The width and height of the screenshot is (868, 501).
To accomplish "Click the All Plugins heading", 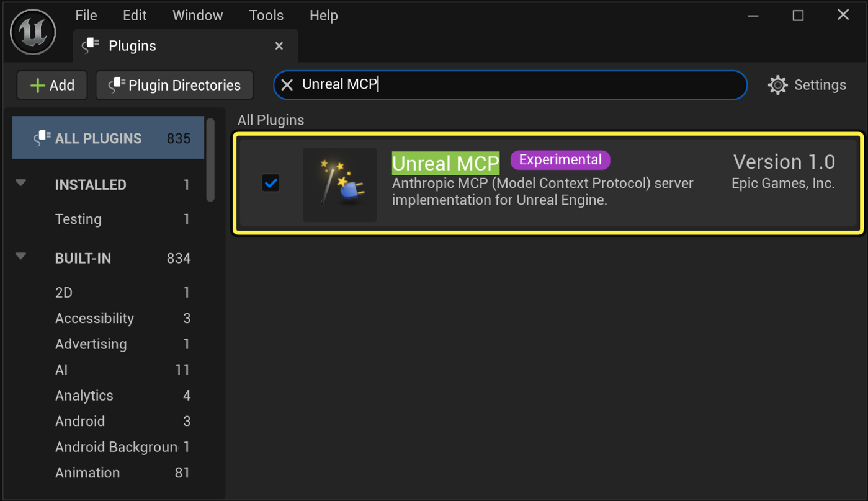I will [x=271, y=120].
